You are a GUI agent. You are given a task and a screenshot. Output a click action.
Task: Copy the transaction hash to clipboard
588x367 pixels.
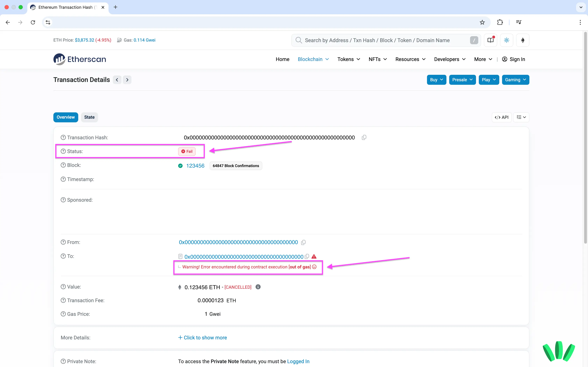point(364,137)
